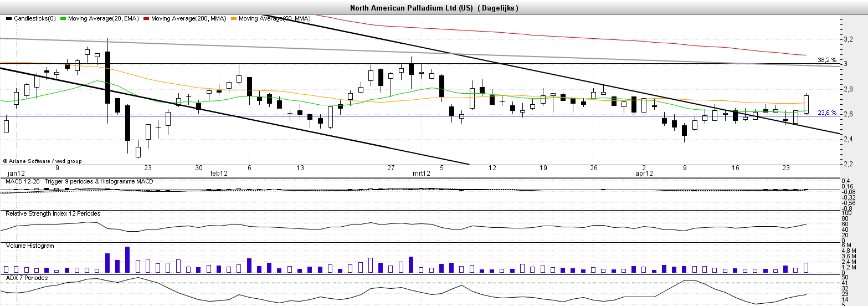Click the MACD 12-26 panel label
868x306 pixels.
22,182
